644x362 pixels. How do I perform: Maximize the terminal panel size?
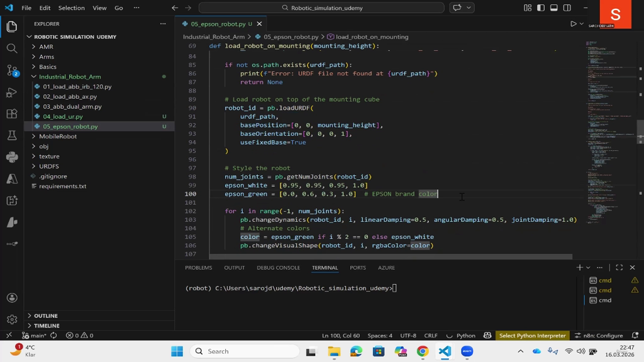(x=619, y=268)
